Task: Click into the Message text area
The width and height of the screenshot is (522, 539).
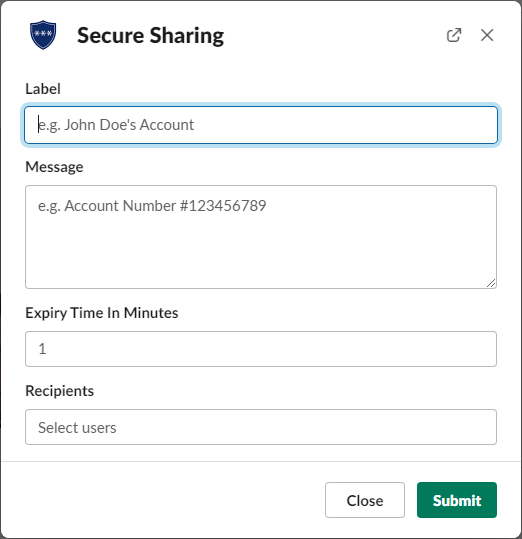Action: point(261,237)
